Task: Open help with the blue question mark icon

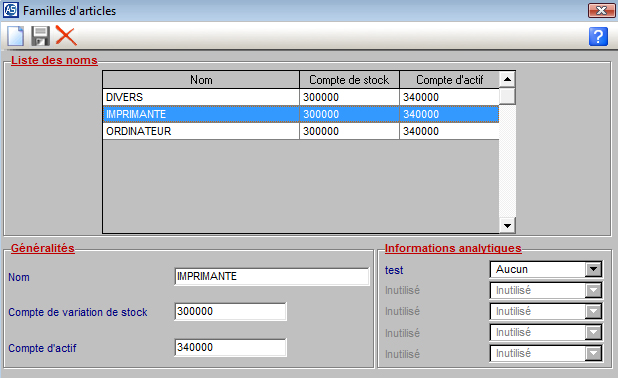Action: pyautogui.click(x=598, y=37)
